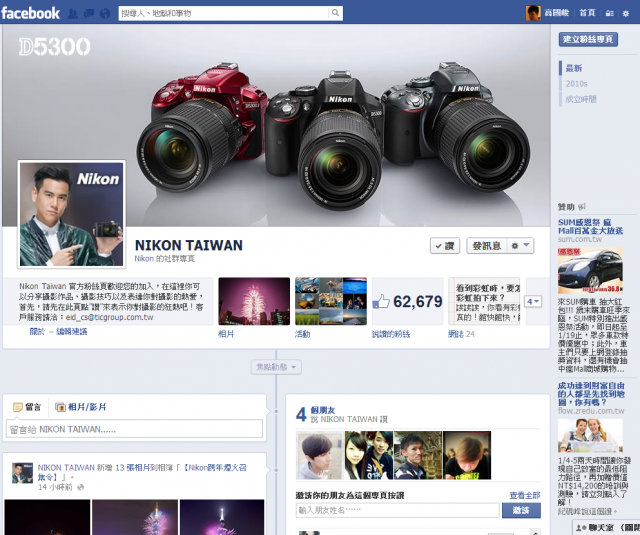Open the rainbow notes thumbnail
640x535 pixels.
[484, 301]
